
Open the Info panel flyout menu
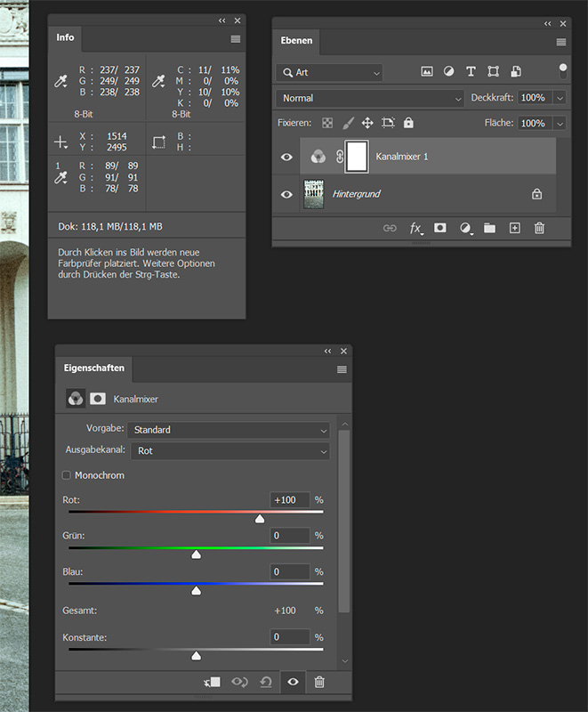coord(236,39)
